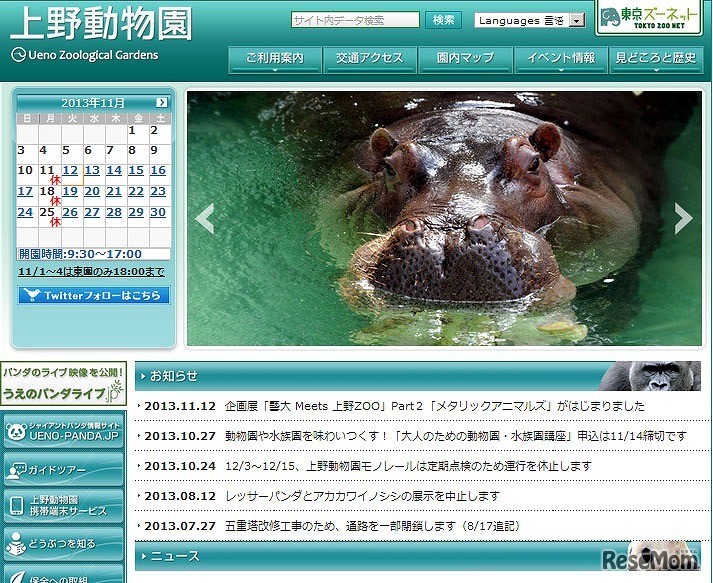Open the うえのパンダライブ banner
The height and width of the screenshot is (583, 713).
(x=63, y=384)
